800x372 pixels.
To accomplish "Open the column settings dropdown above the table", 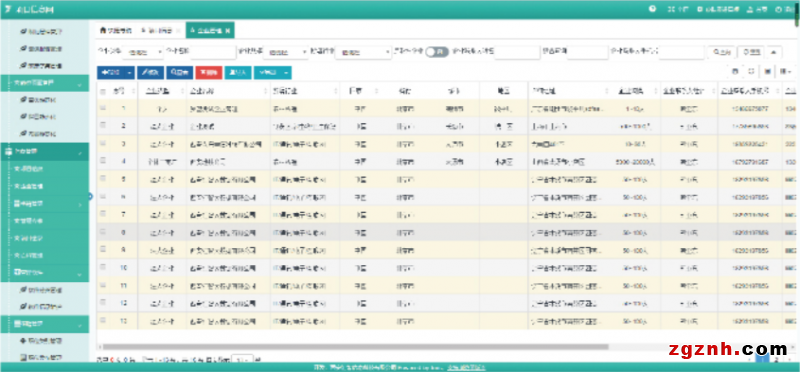I will (x=786, y=72).
